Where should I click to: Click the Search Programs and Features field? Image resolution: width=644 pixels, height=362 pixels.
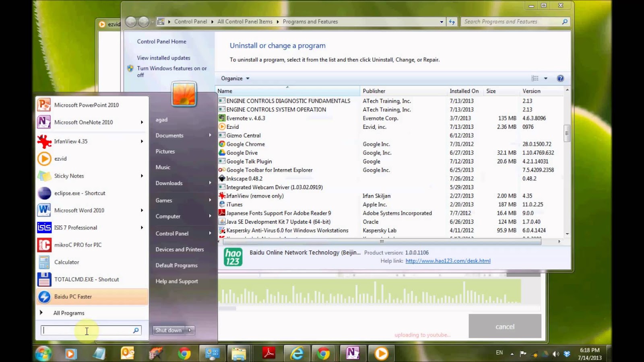(515, 22)
